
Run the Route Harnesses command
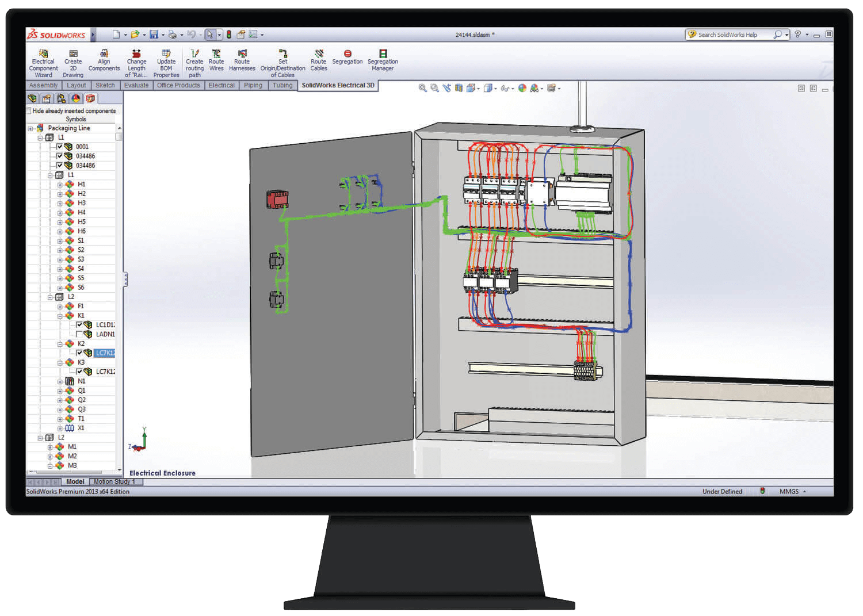(x=242, y=60)
